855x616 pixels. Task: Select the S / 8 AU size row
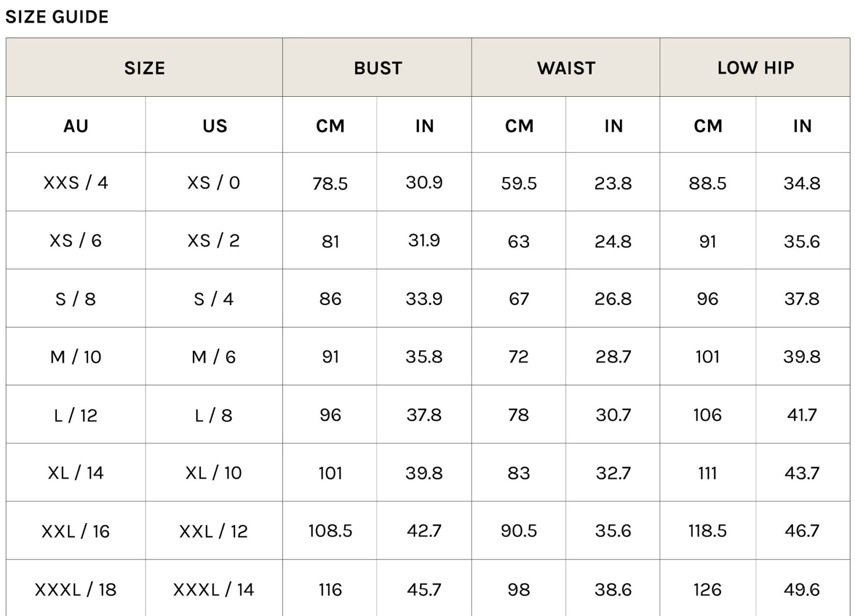pyautogui.click(x=76, y=299)
